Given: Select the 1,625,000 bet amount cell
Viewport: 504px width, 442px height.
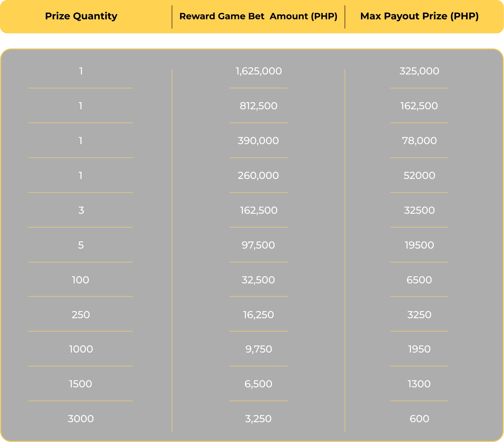Looking at the screenshot, I should click(x=259, y=71).
